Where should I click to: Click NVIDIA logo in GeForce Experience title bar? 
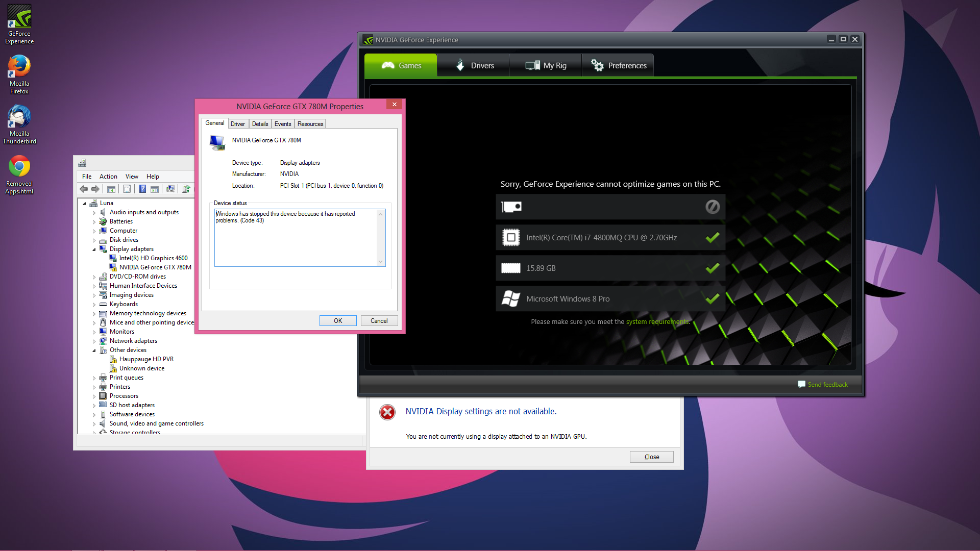pyautogui.click(x=367, y=40)
